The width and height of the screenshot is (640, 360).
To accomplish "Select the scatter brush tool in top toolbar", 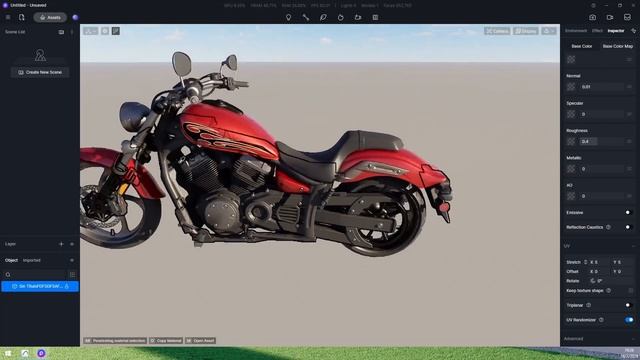I will [340, 18].
